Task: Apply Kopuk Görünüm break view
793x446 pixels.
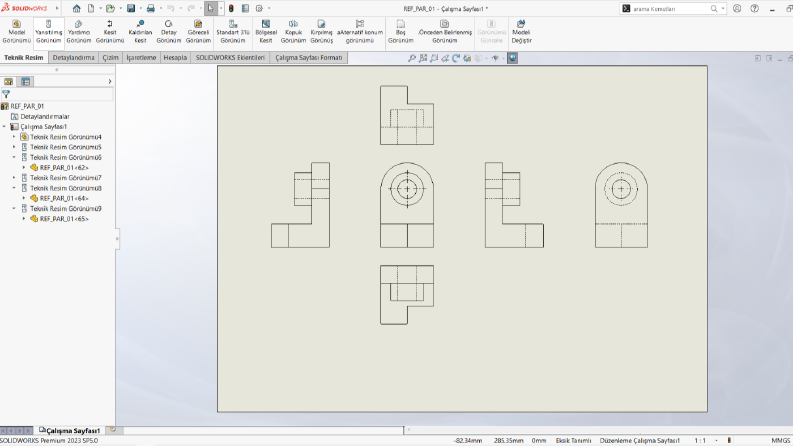Action: click(x=293, y=32)
